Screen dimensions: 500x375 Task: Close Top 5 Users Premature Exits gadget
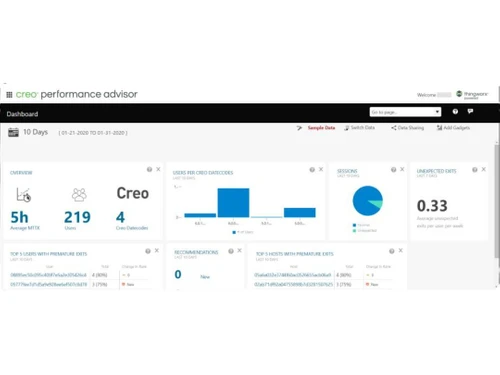coord(157,250)
